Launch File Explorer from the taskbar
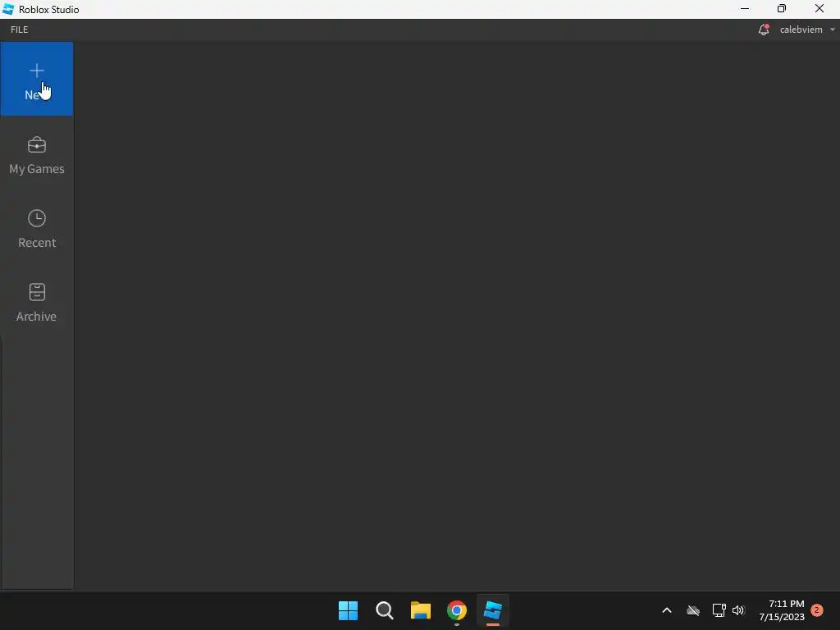840x630 pixels. point(421,610)
